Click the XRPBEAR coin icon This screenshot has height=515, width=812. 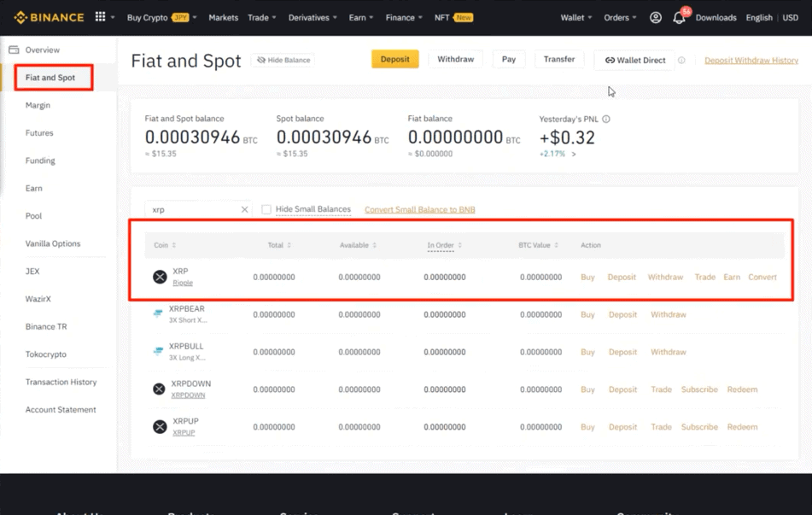tap(158, 313)
